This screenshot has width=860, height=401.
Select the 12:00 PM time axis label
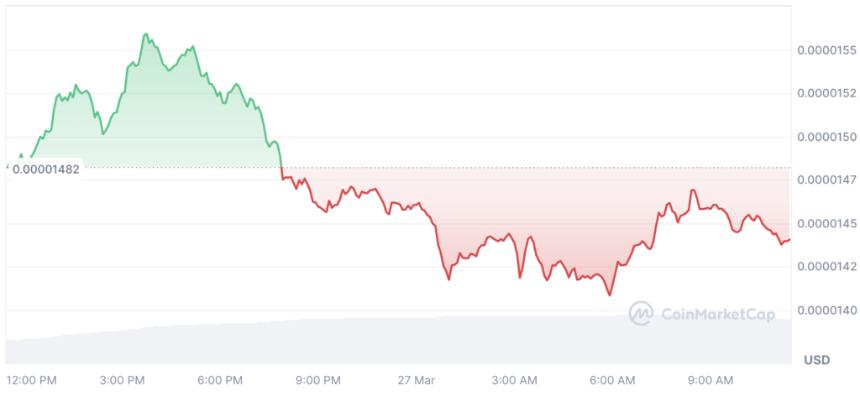coord(31,380)
